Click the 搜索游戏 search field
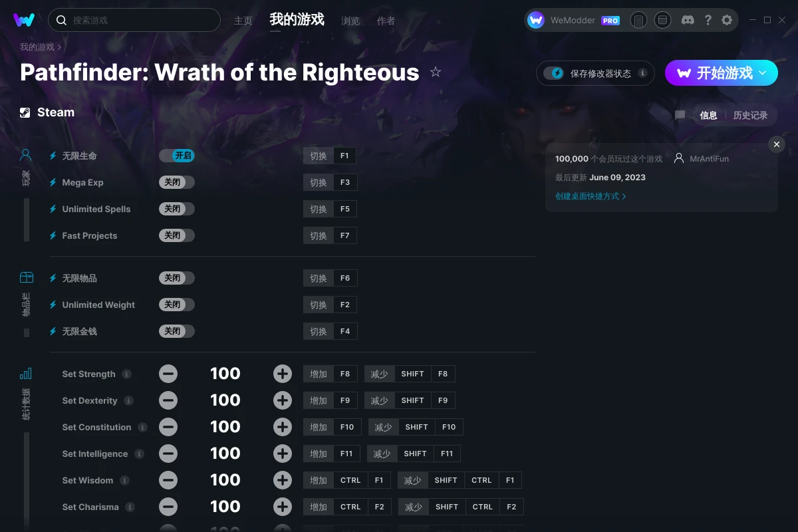This screenshot has width=798, height=532. point(134,20)
